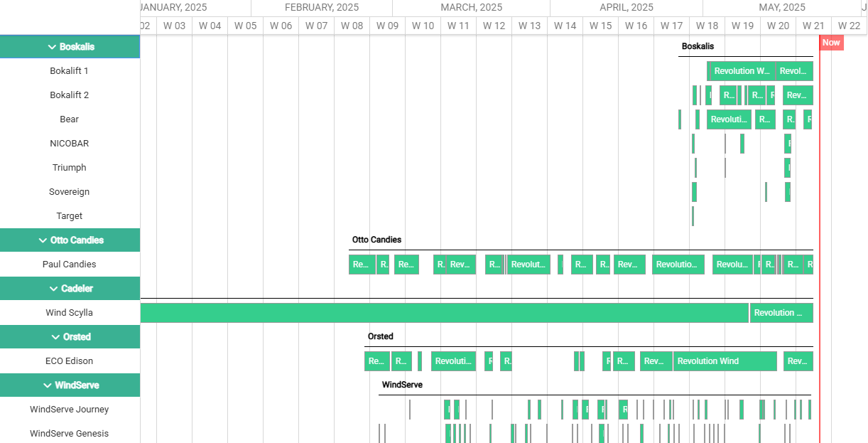Select the Bokalift 1 vessel row
Image resolution: width=868 pixels, height=443 pixels.
tap(70, 71)
